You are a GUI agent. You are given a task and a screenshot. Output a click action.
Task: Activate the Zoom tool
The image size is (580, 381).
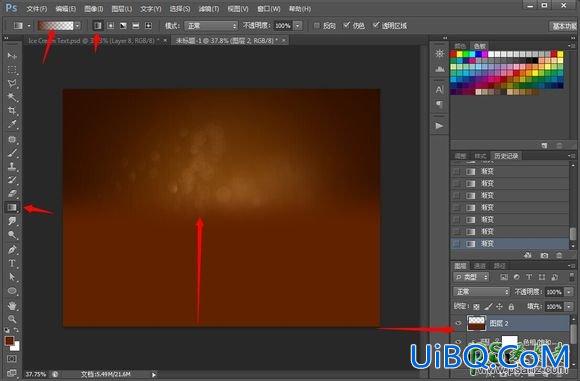(12, 319)
